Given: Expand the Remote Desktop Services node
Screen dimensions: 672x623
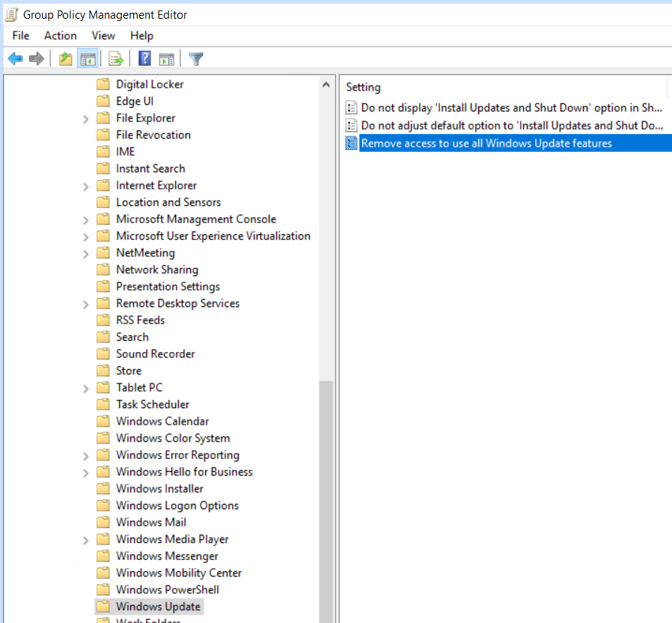Looking at the screenshot, I should pos(85,304).
